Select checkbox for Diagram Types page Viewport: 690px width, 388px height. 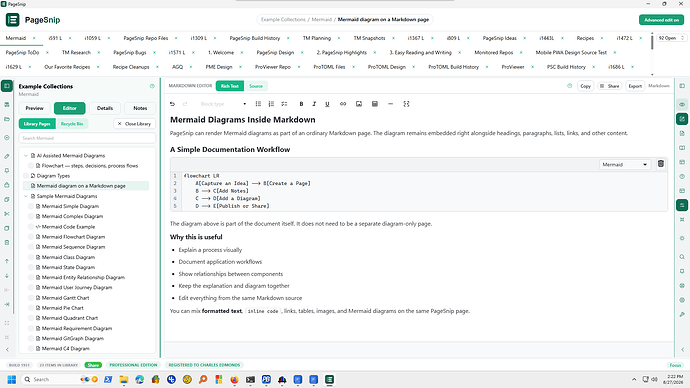click(26, 176)
